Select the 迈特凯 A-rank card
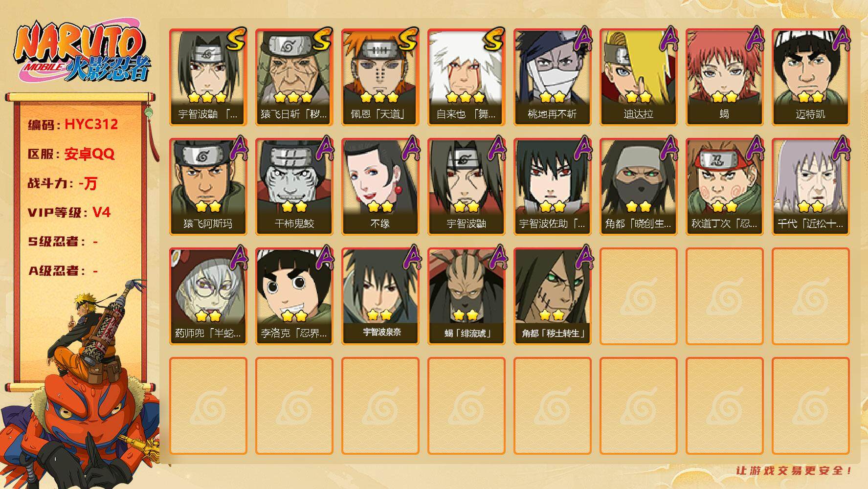 point(810,77)
